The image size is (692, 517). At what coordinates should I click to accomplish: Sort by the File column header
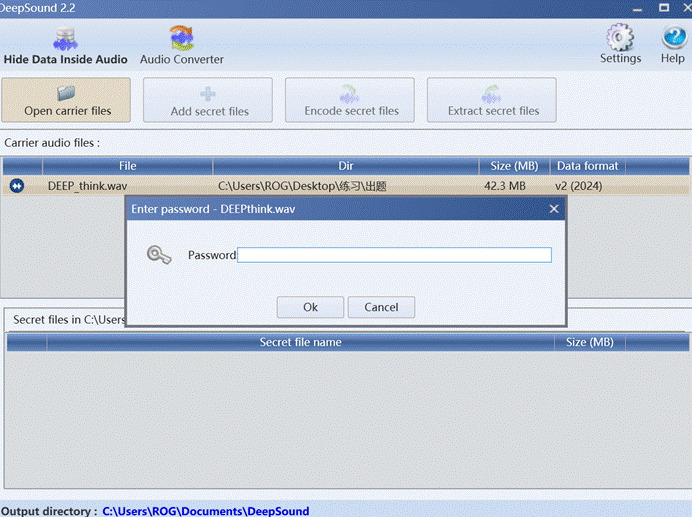pyautogui.click(x=128, y=166)
